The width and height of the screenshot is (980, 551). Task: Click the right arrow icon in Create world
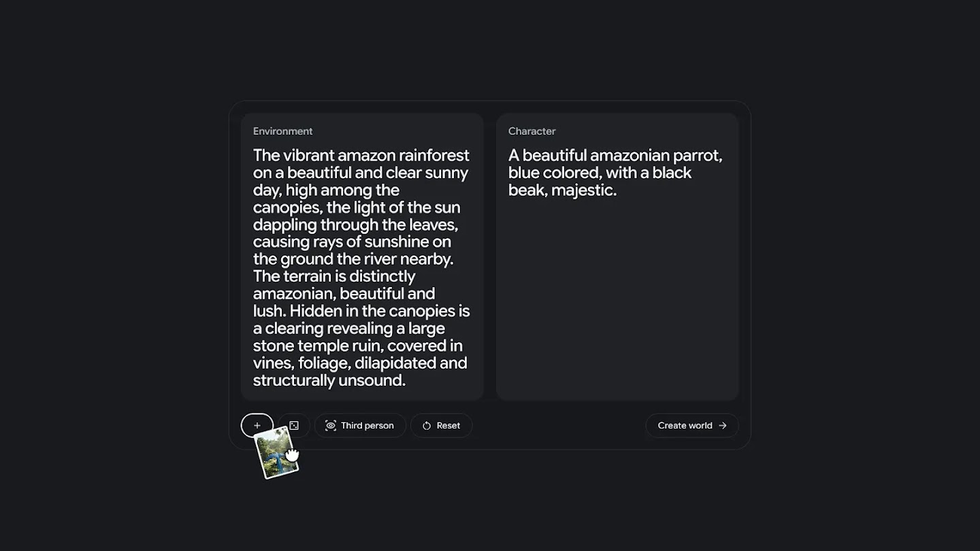pos(723,426)
